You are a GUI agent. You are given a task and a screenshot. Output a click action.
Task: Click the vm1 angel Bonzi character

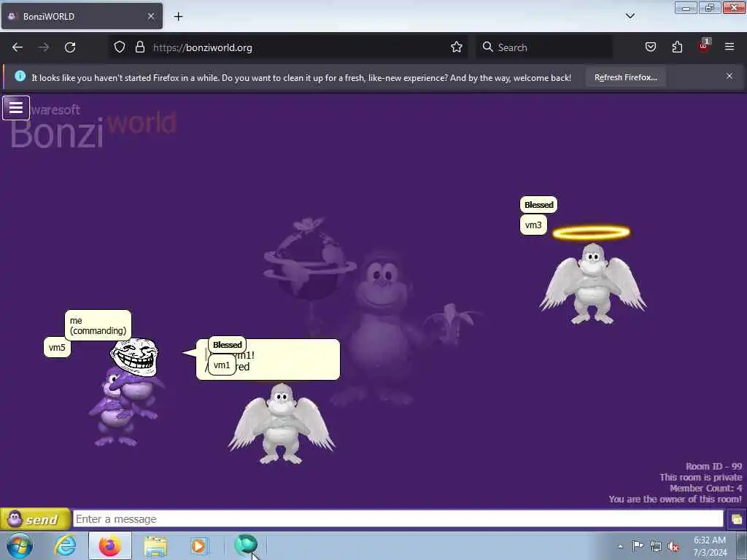coord(282,424)
